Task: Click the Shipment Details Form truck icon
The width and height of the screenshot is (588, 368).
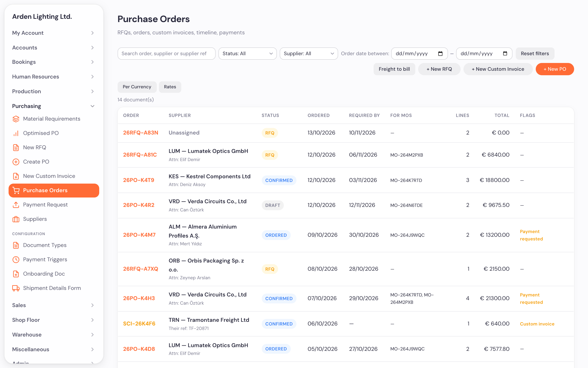Action: (16, 288)
